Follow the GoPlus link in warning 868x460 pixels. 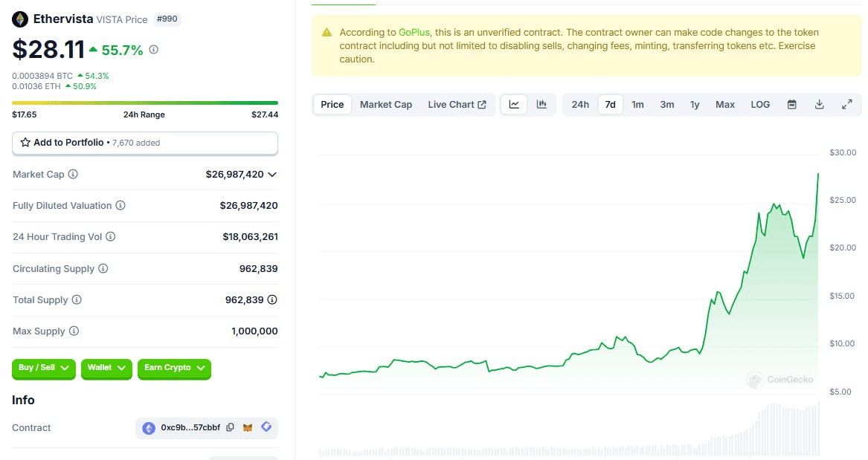point(414,33)
